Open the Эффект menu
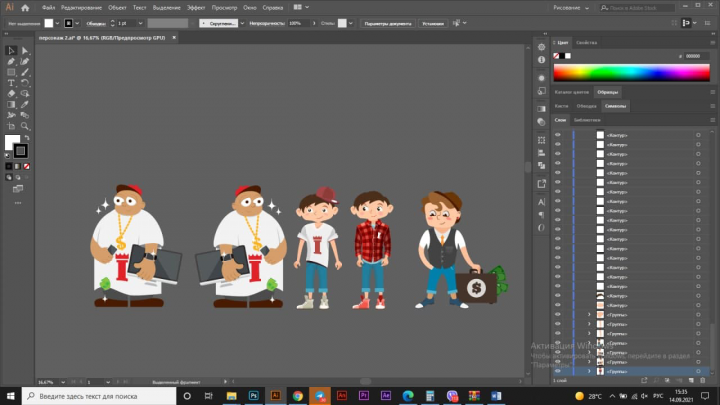 coord(196,8)
